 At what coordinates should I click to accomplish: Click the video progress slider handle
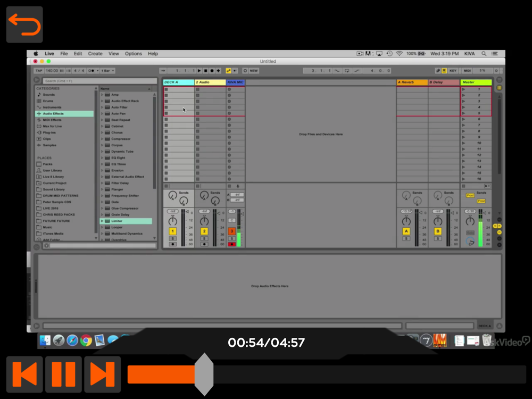click(204, 374)
